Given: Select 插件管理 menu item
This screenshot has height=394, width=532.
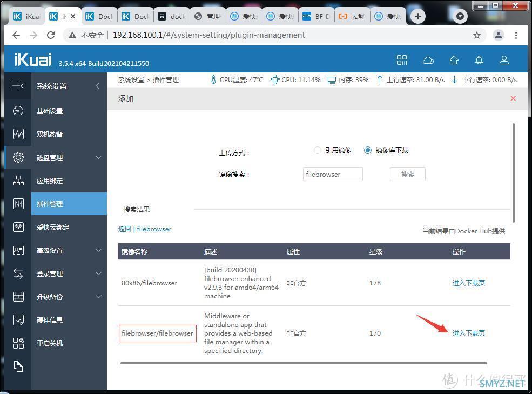Looking at the screenshot, I should pyautogui.click(x=69, y=204).
